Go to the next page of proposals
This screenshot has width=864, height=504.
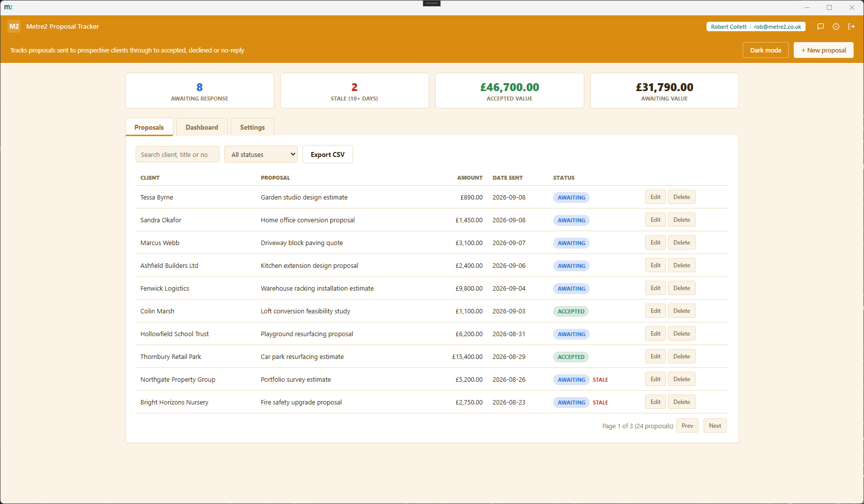tap(715, 426)
